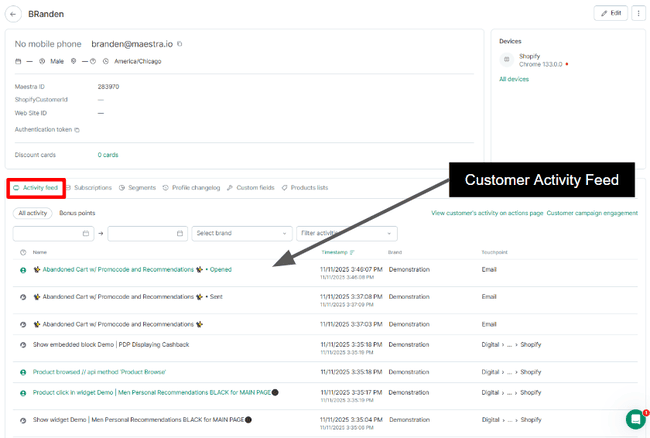Image resolution: width=650 pixels, height=438 pixels.
Task: Open the 0 cards discount link
Action: tap(108, 155)
